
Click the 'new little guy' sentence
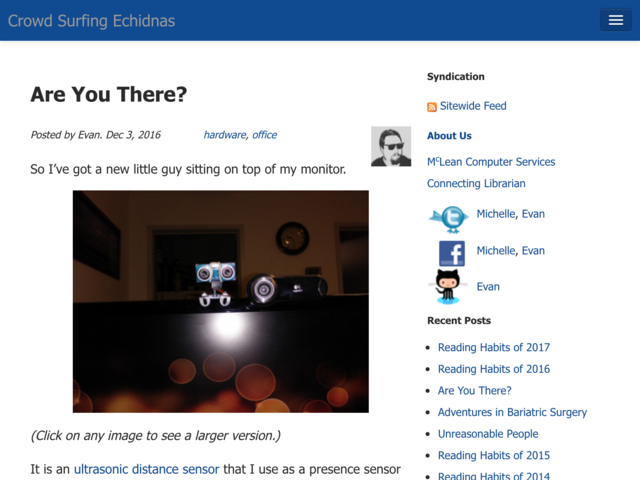[188, 169]
